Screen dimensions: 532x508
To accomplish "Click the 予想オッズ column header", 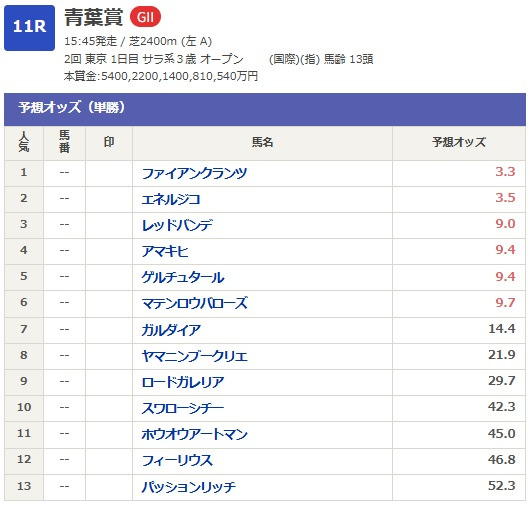I will pyautogui.click(x=459, y=143).
